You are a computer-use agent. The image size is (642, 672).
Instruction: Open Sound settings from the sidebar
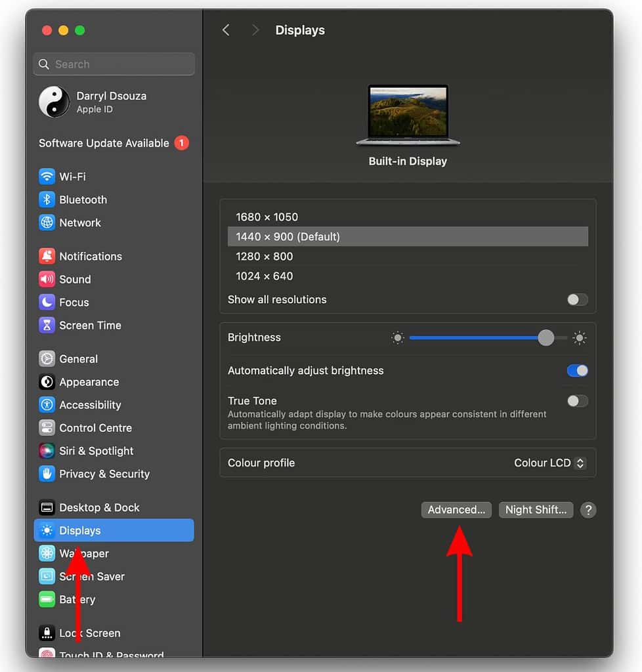[47, 279]
